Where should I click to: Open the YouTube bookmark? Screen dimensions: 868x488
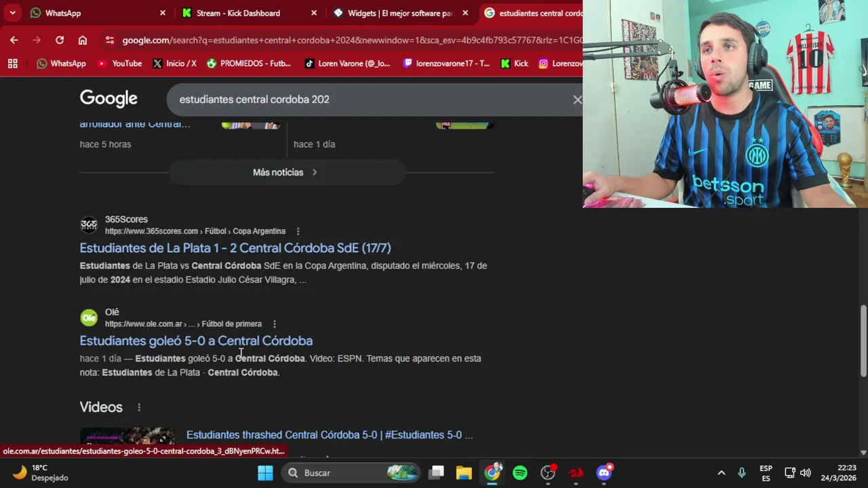pyautogui.click(x=119, y=63)
